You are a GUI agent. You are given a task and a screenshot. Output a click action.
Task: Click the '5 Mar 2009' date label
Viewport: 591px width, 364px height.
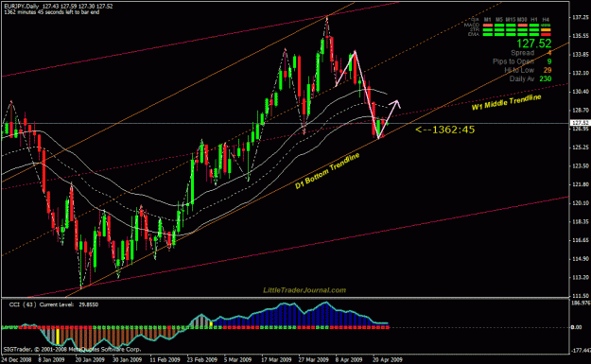pos(237,360)
